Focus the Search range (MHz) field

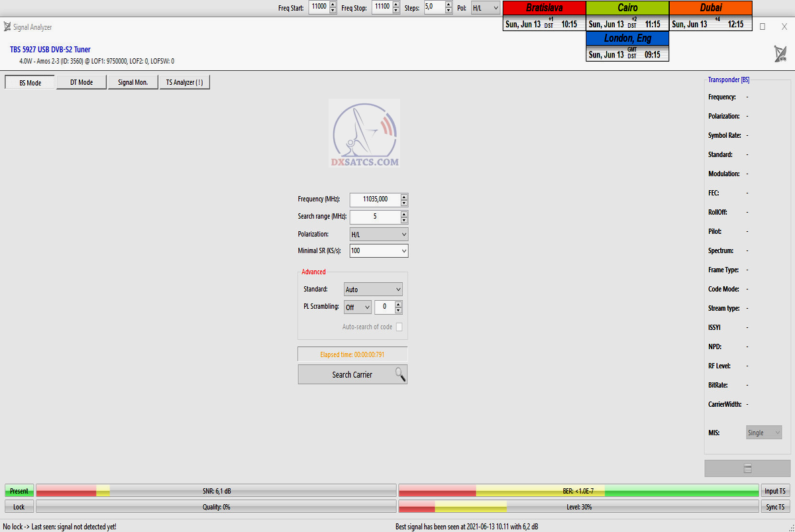pos(375,217)
